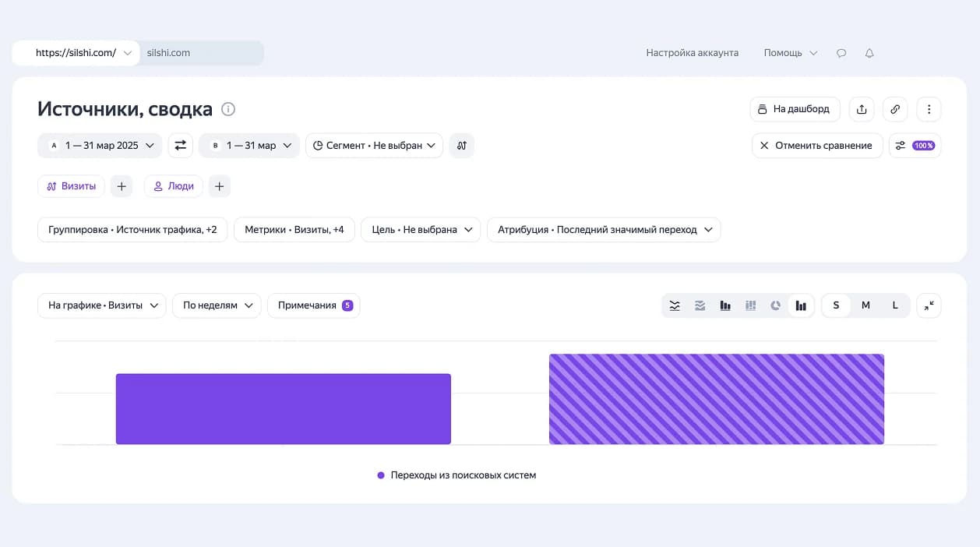Select the pie chart view icon
The height and width of the screenshot is (547, 980).
(x=775, y=305)
